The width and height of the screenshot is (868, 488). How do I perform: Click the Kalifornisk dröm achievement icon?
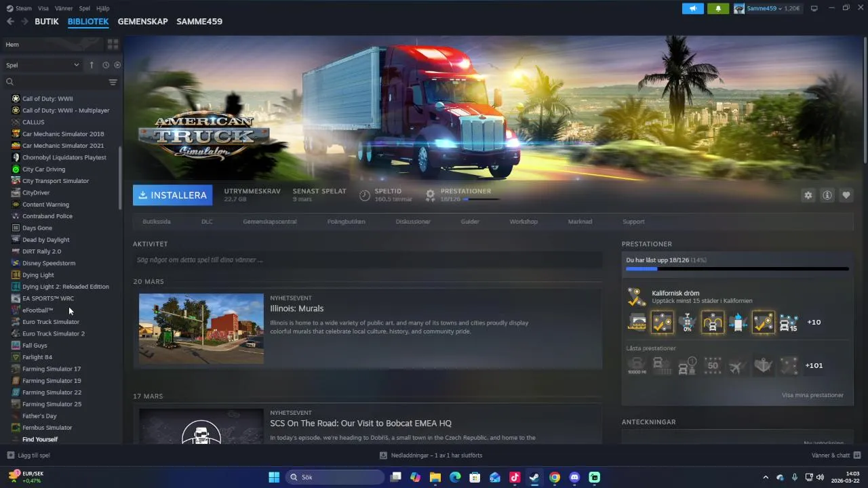[x=637, y=297]
